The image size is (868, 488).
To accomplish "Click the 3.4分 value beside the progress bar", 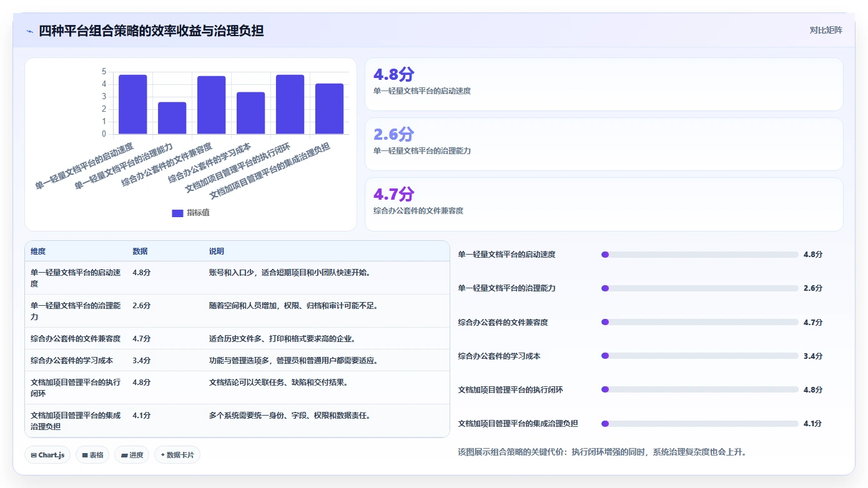I will [812, 356].
